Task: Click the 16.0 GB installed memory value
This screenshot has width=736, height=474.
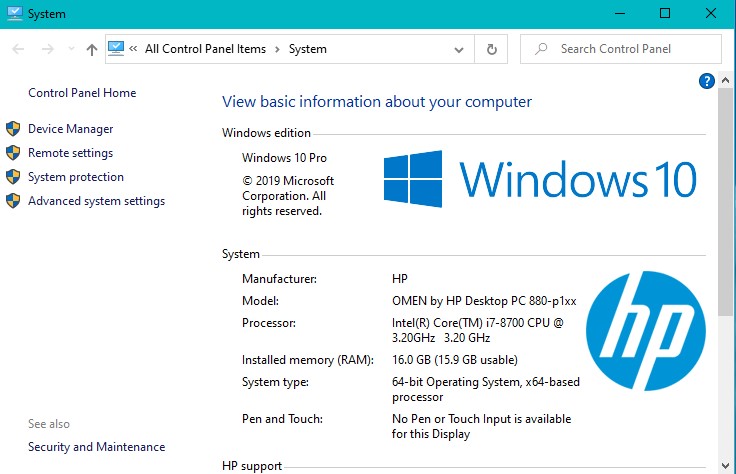Action: pyautogui.click(x=455, y=360)
